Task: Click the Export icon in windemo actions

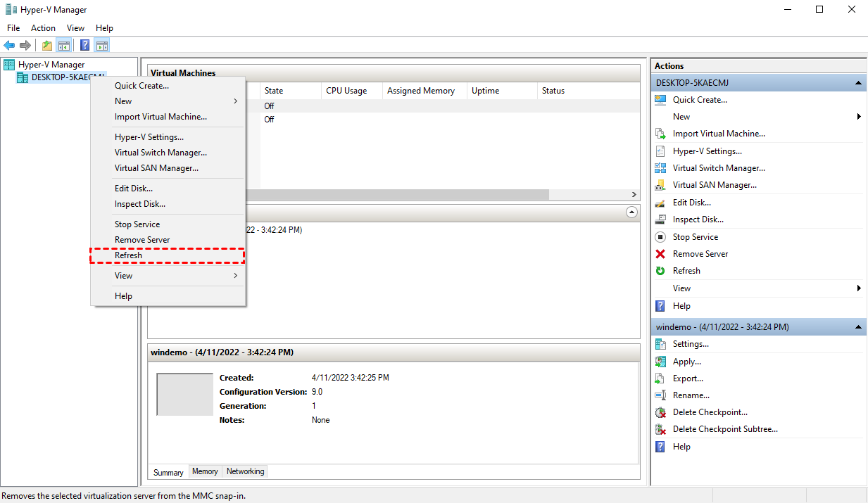Action: [x=660, y=378]
